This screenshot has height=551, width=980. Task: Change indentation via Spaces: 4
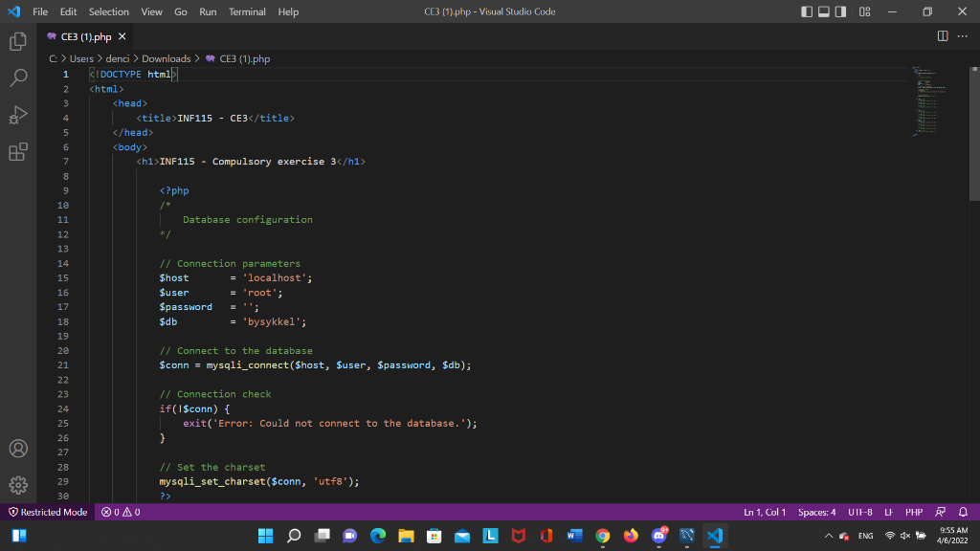pos(816,513)
